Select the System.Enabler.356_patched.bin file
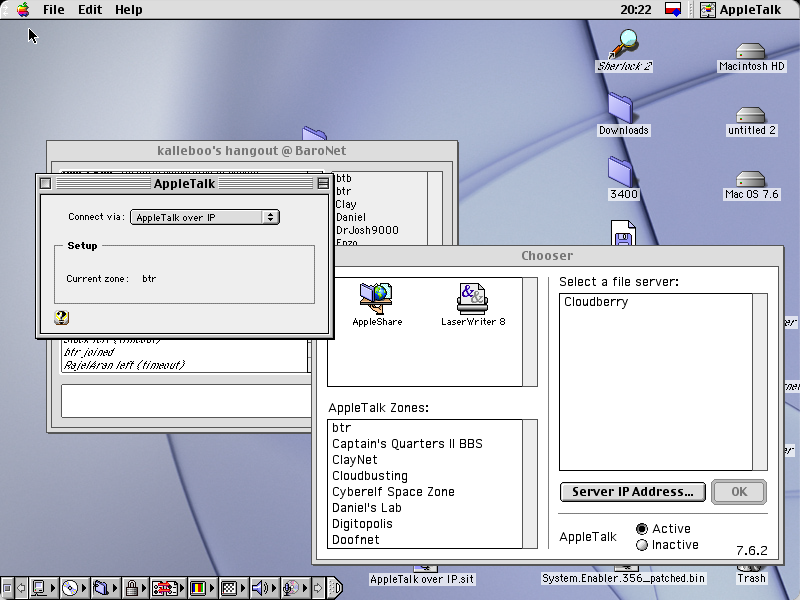 pos(623,576)
